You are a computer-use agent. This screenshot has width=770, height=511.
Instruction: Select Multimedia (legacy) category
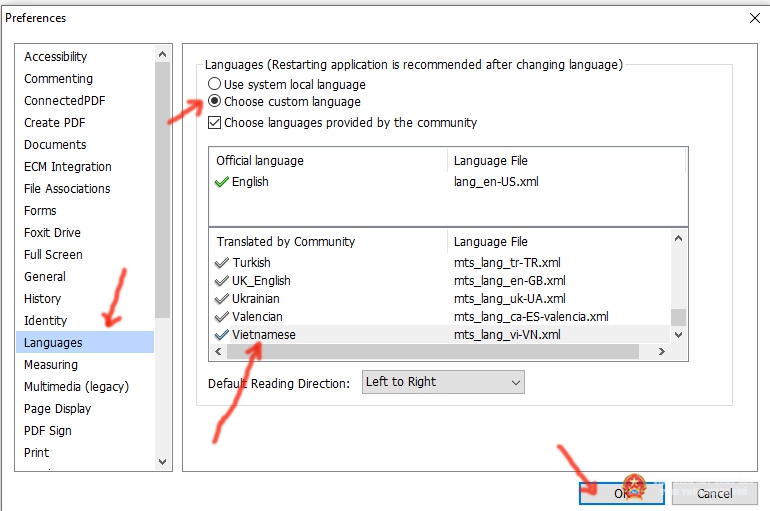tap(77, 387)
